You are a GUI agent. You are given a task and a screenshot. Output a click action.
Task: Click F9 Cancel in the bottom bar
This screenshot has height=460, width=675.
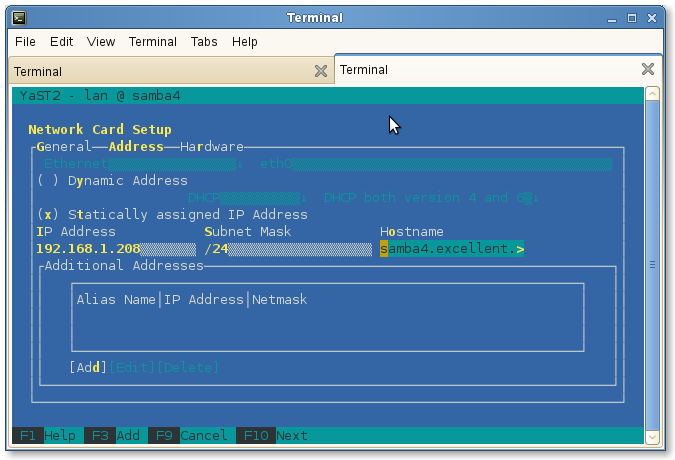(188, 435)
